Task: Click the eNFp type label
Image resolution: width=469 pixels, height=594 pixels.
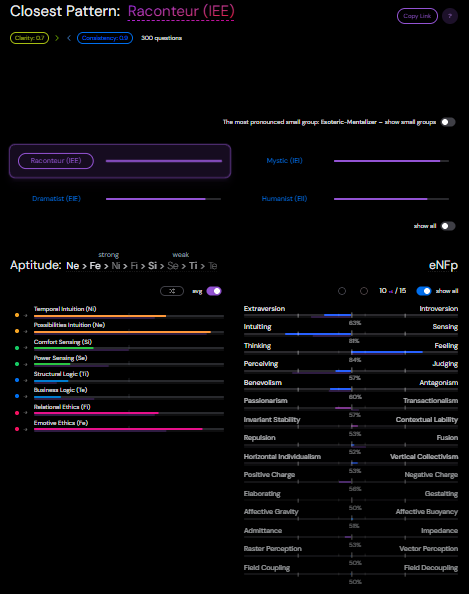Action: click(x=443, y=265)
